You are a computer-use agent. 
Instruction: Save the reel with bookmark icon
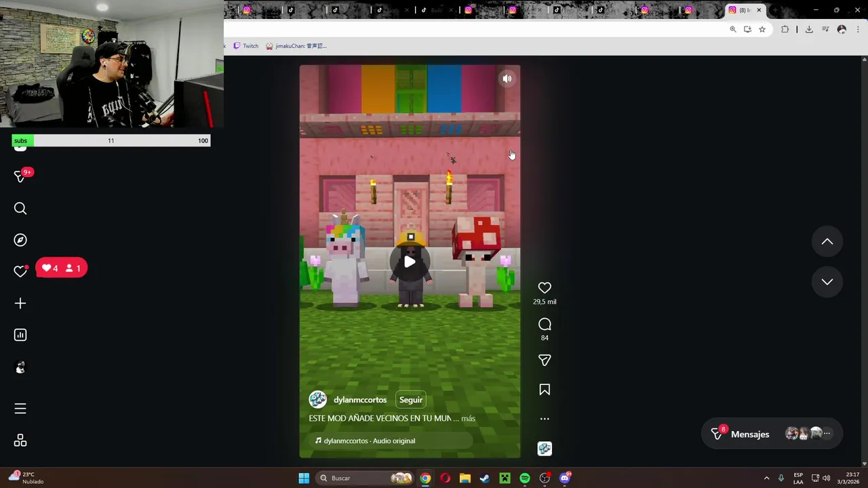545,390
